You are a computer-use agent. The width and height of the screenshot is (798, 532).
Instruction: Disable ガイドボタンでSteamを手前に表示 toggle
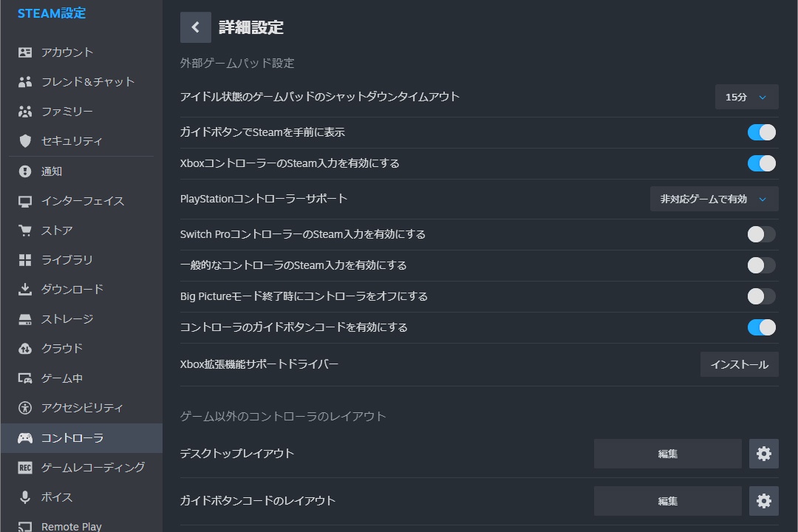pyautogui.click(x=761, y=132)
